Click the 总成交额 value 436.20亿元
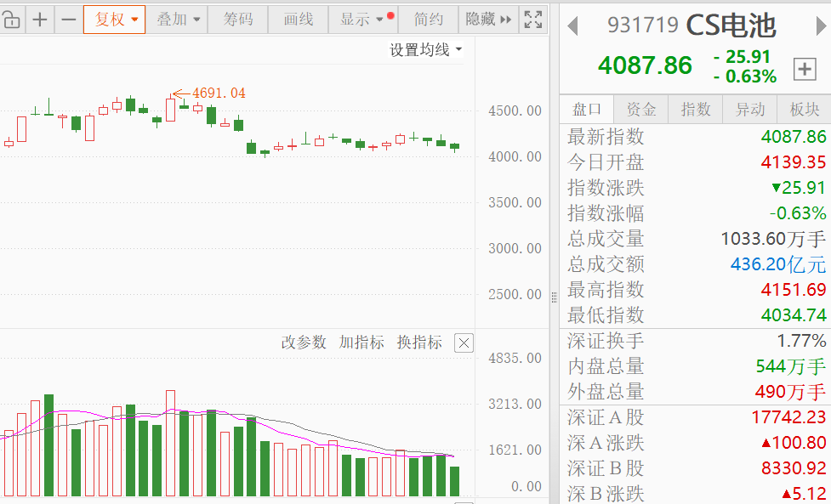 (778, 264)
